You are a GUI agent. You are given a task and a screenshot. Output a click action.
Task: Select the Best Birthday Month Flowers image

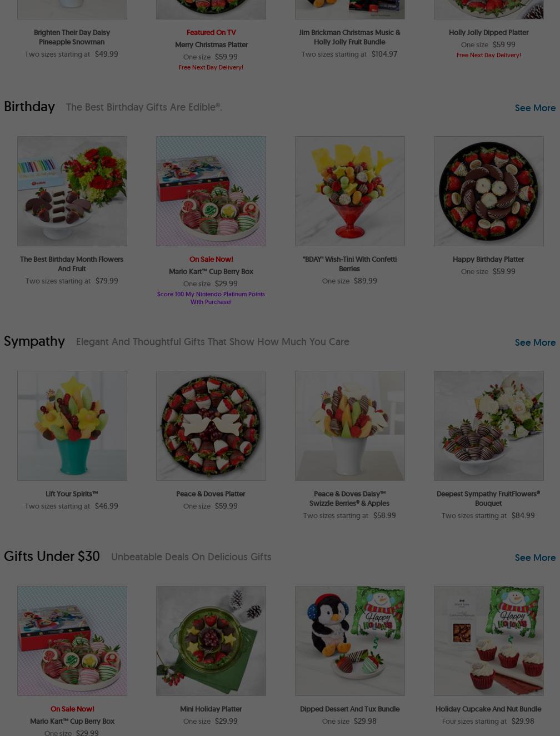coord(72,191)
